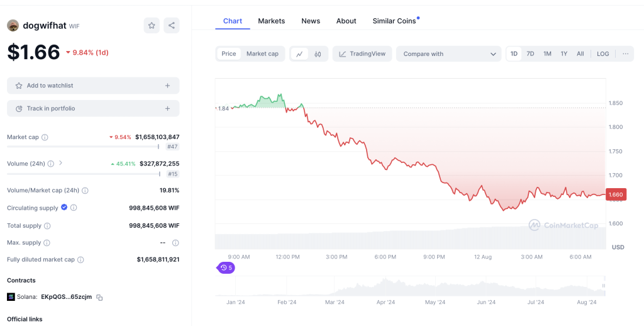Open the share icon button

pos(171,25)
